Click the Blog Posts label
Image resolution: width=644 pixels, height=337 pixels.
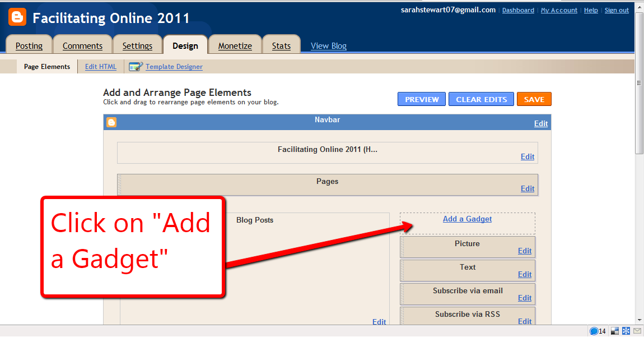pos(255,220)
